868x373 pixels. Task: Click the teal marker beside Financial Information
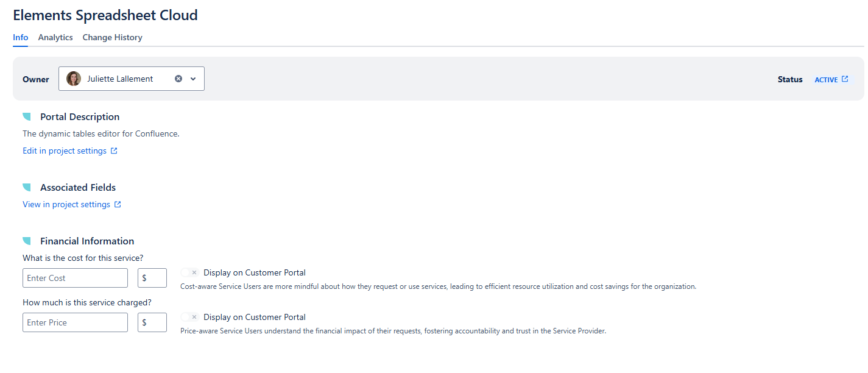click(27, 241)
